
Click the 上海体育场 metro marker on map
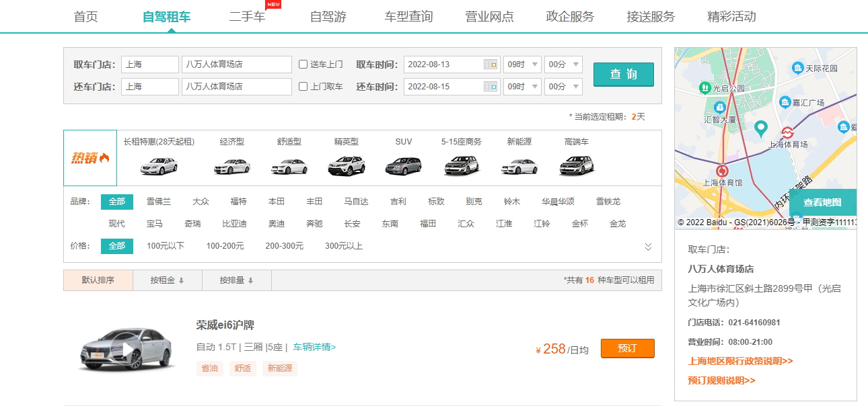788,132
